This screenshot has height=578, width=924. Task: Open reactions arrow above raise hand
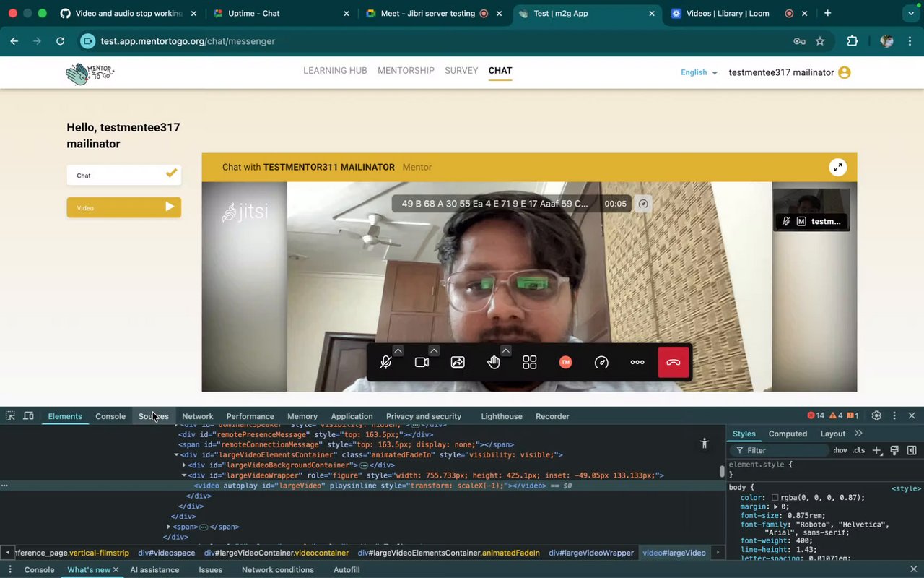tap(506, 350)
